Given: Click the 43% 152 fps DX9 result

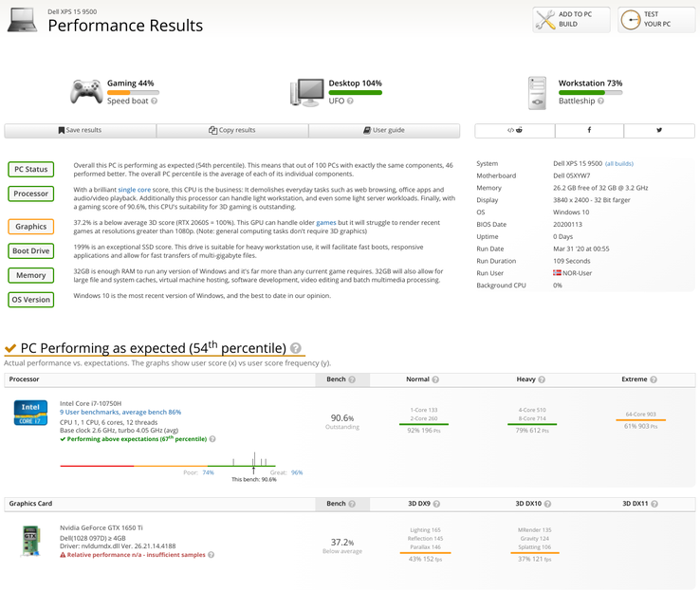Looking at the screenshot, I should pos(426,559).
